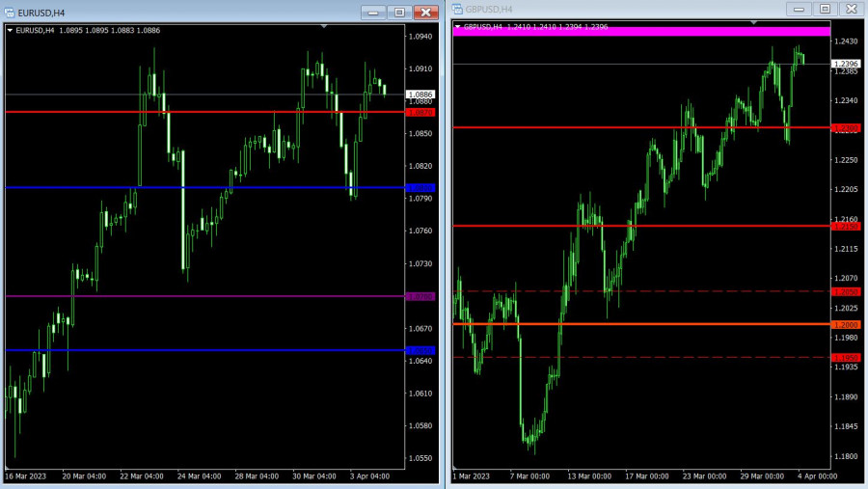The width and height of the screenshot is (868, 489).
Task: Maximize the GBPUSD,H4 chart window
Action: 825,9
